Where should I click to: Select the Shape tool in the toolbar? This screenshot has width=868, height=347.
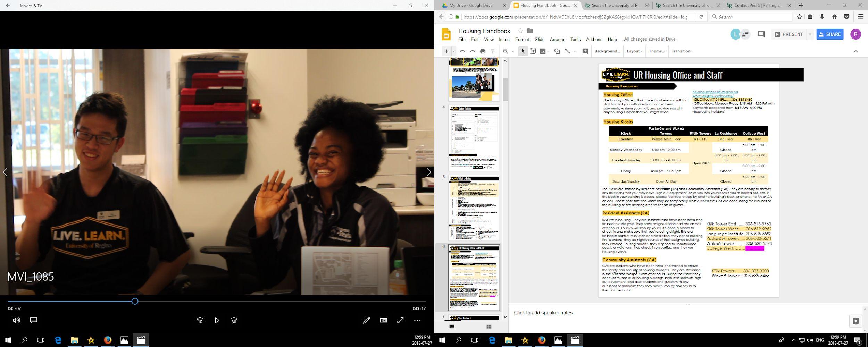557,51
